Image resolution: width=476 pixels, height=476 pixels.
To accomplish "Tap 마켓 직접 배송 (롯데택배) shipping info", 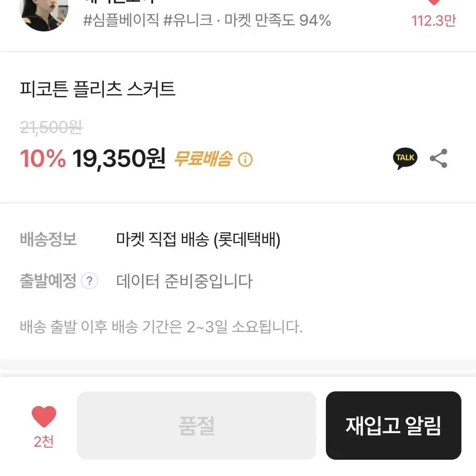I will (x=198, y=239).
